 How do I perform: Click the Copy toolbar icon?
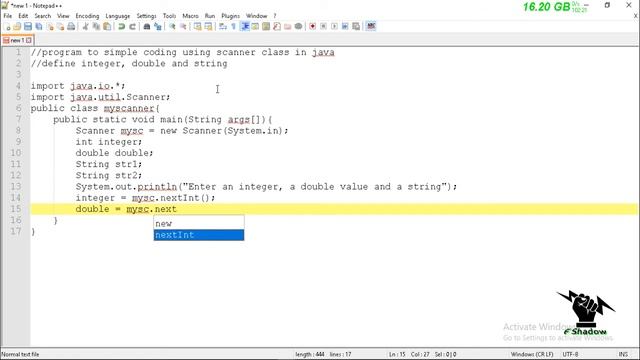click(96, 27)
